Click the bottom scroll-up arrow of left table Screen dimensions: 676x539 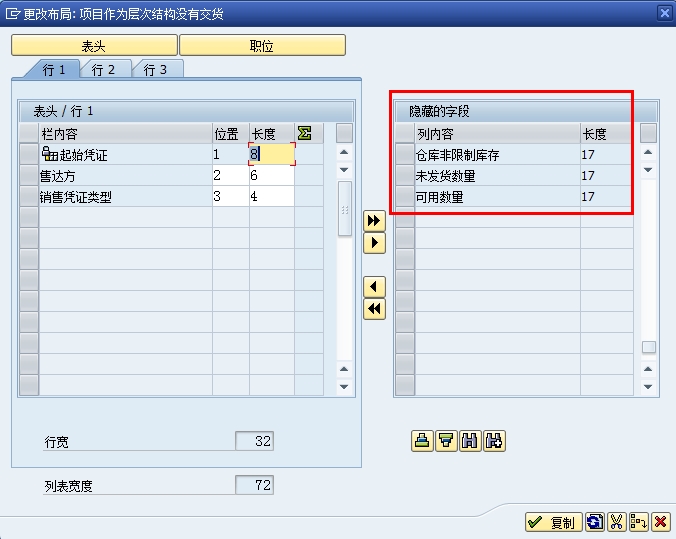(344, 369)
